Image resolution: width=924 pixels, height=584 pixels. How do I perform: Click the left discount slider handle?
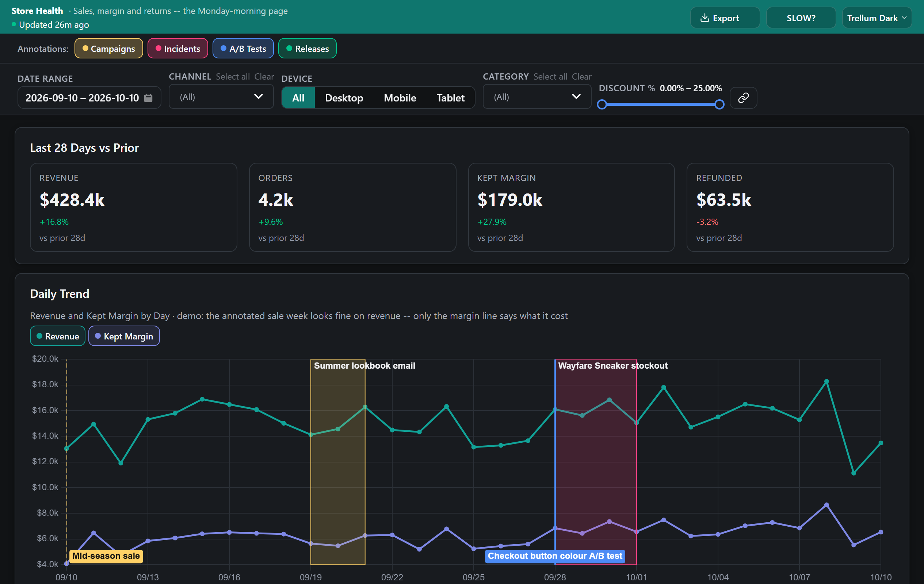click(x=602, y=104)
